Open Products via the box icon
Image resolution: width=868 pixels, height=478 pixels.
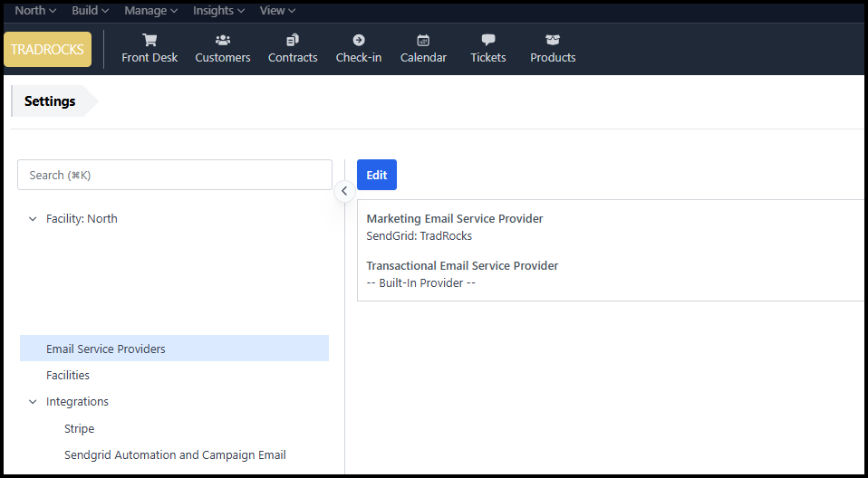[553, 40]
